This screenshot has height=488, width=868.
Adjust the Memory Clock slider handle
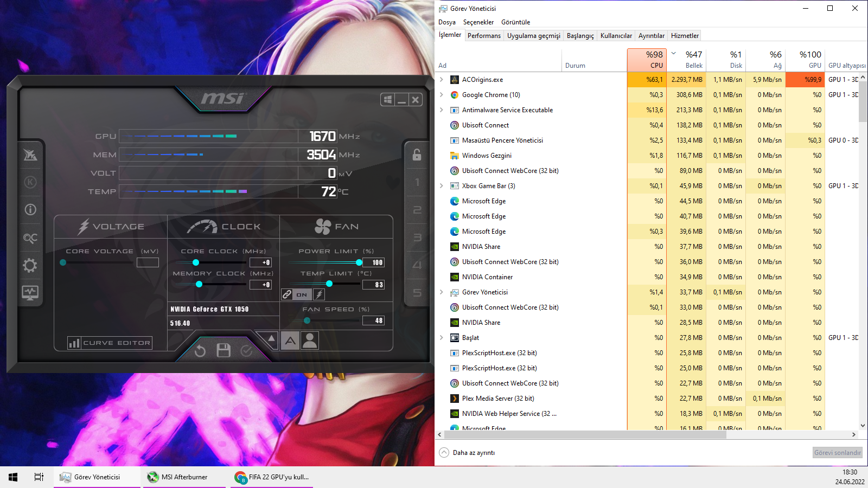(x=199, y=284)
